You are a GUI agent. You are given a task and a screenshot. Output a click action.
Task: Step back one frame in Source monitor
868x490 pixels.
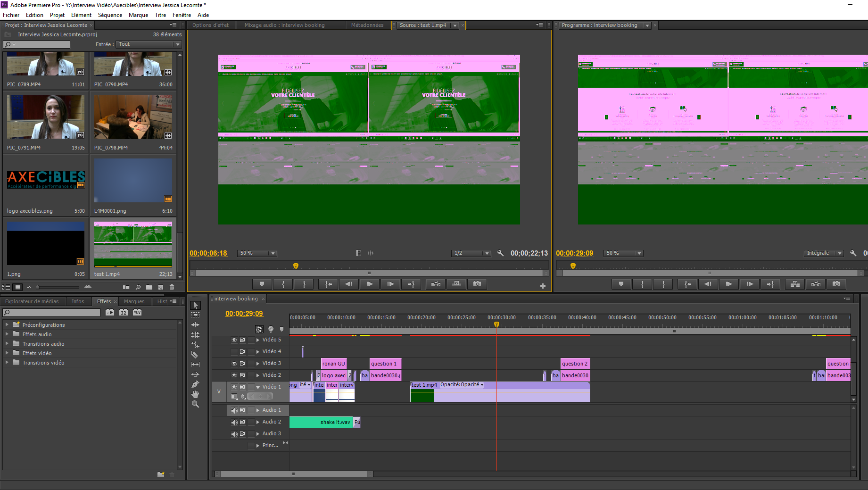pyautogui.click(x=349, y=284)
